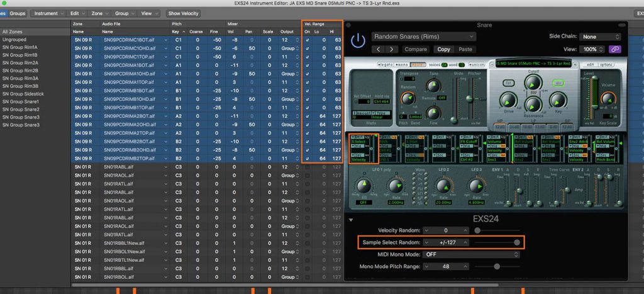
Task: Click the purple link icon
Action: [x=615, y=49]
